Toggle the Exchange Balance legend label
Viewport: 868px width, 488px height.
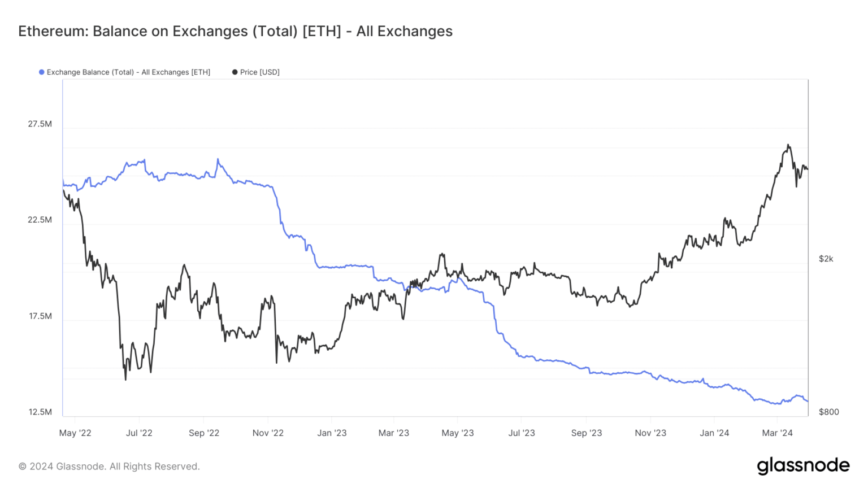[128, 72]
